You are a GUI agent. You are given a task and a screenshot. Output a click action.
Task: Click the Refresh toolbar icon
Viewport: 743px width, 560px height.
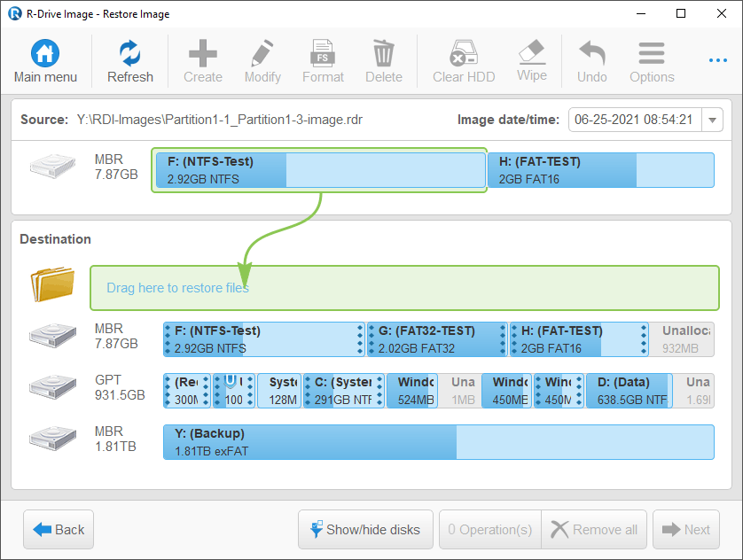[130, 54]
